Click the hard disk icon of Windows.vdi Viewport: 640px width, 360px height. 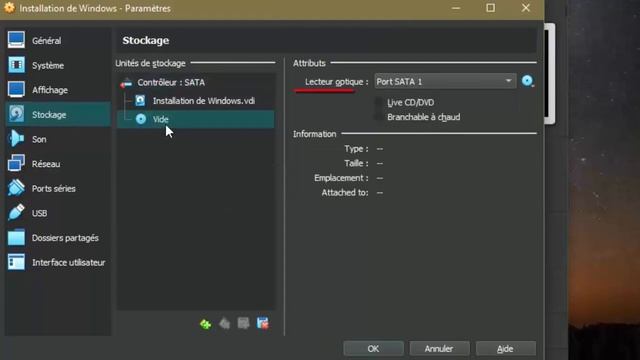click(x=140, y=100)
